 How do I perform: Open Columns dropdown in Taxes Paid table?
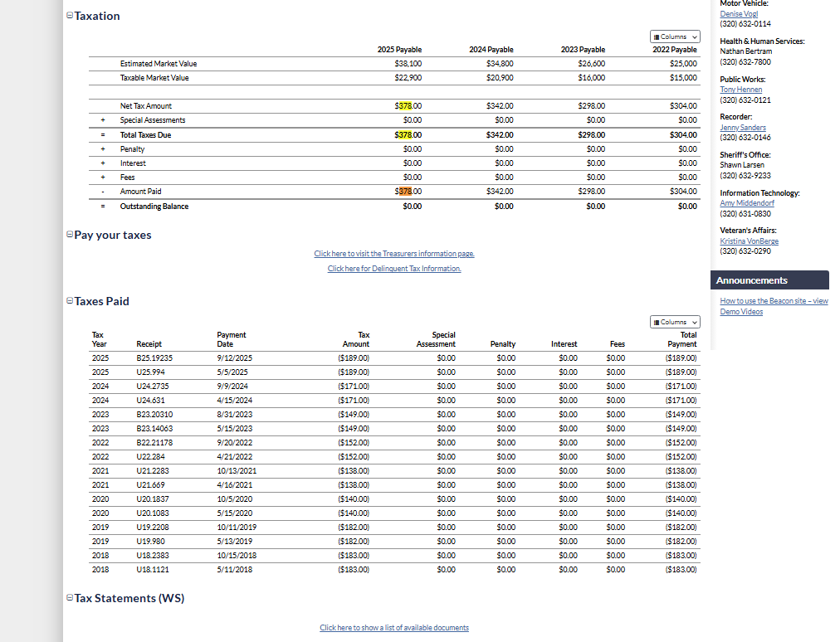click(x=675, y=322)
